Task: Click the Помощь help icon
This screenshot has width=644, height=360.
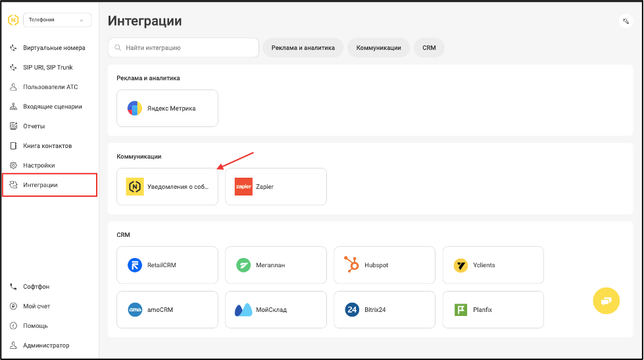Action: coord(13,326)
